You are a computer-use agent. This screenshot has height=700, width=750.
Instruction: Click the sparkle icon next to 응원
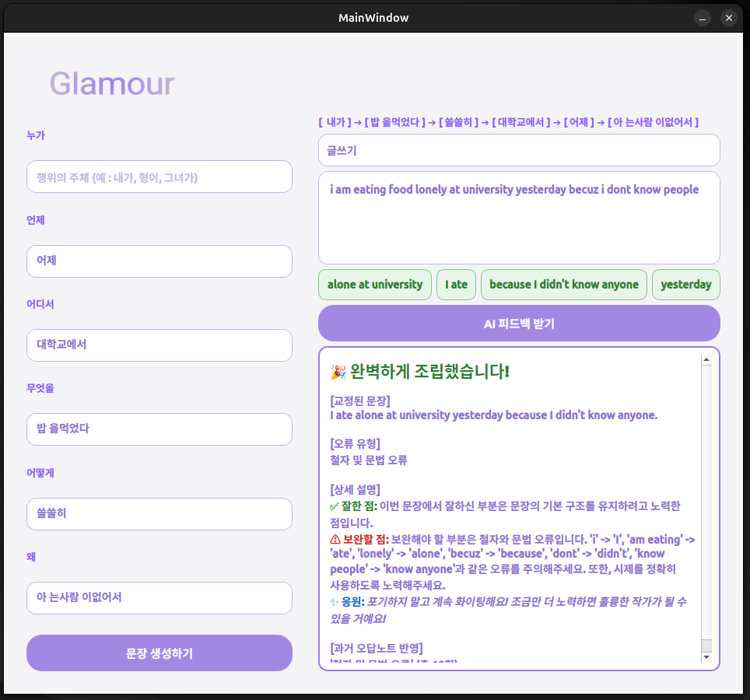(x=335, y=602)
